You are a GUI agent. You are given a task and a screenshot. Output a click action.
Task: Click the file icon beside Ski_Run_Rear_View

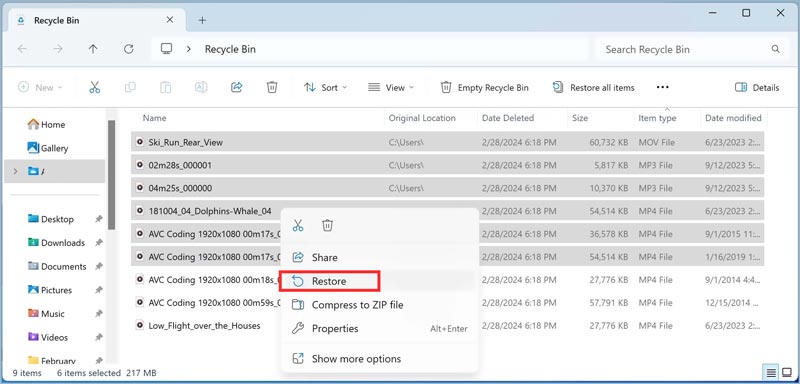point(139,142)
